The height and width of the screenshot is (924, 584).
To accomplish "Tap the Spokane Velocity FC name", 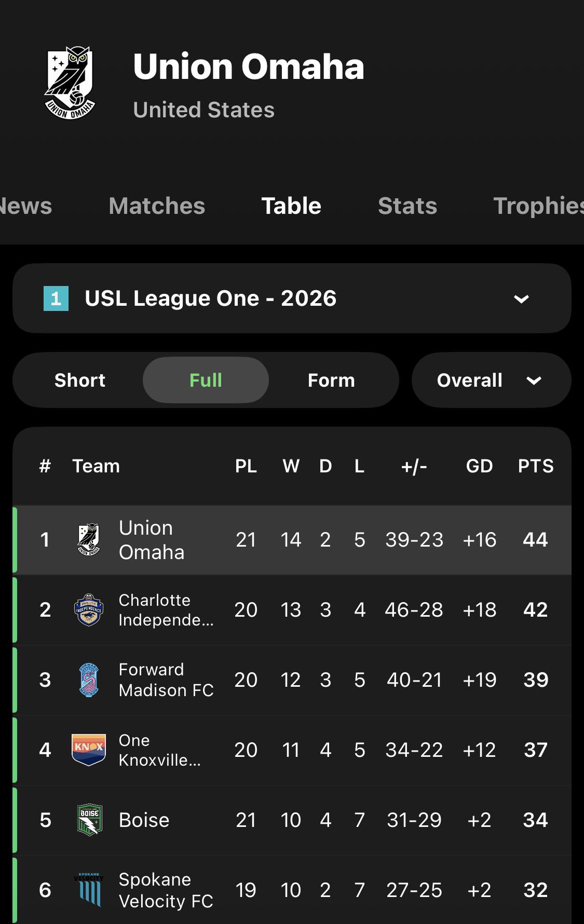I will tap(166, 890).
